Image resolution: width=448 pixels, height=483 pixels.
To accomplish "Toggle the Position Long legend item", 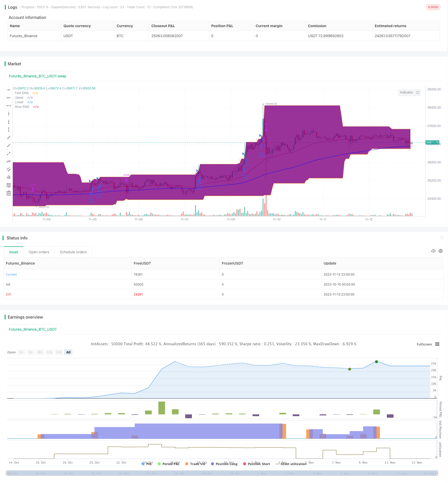I will tap(224, 464).
